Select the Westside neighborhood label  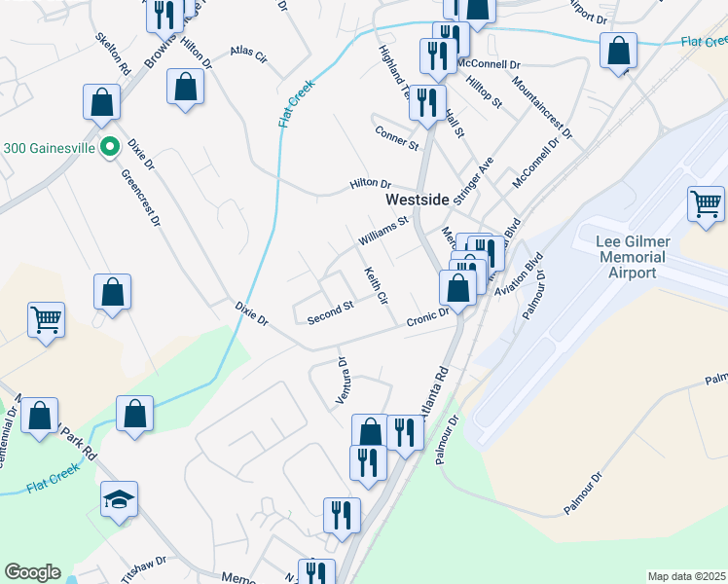(x=417, y=200)
